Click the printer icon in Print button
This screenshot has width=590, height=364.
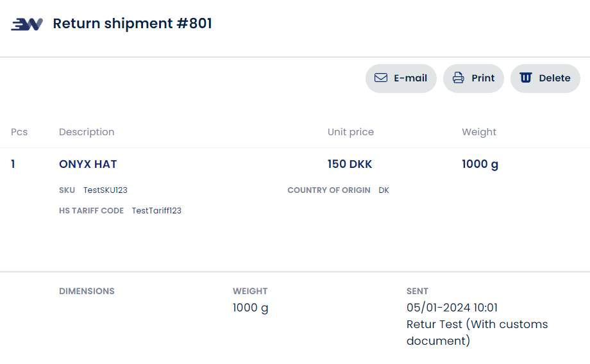tap(459, 78)
